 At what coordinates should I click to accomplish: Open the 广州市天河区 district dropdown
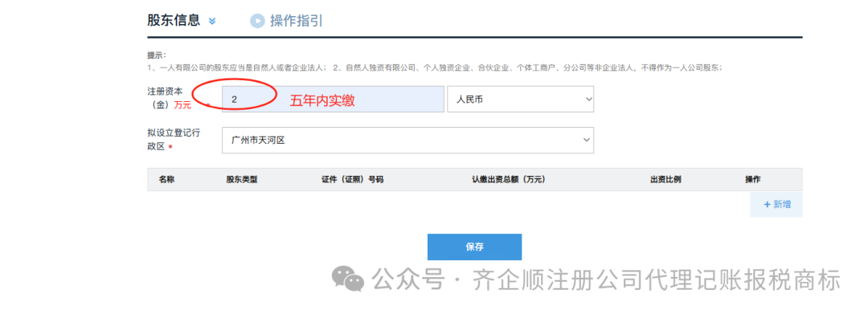pos(407,141)
